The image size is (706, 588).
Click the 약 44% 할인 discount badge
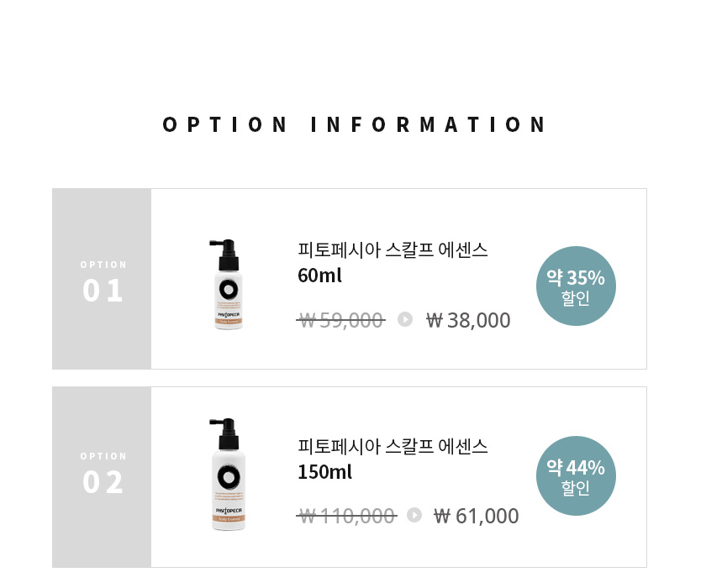click(576, 476)
